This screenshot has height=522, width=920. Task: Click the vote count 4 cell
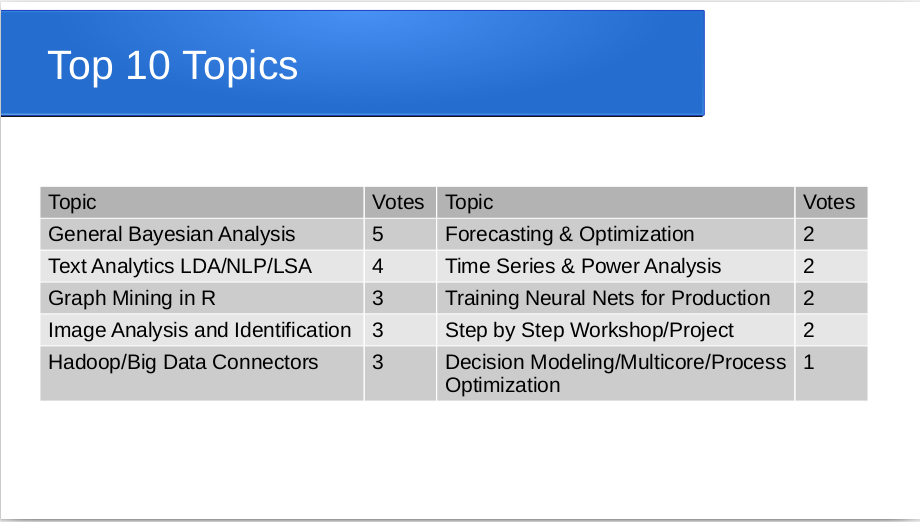pyautogui.click(x=400, y=266)
